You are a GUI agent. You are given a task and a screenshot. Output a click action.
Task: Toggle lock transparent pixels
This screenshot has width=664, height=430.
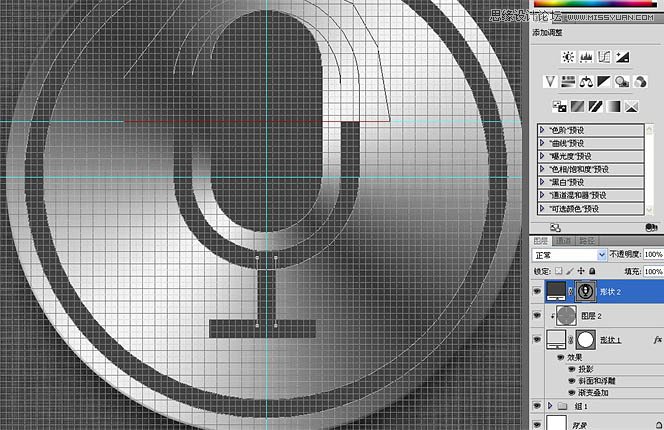click(x=559, y=271)
